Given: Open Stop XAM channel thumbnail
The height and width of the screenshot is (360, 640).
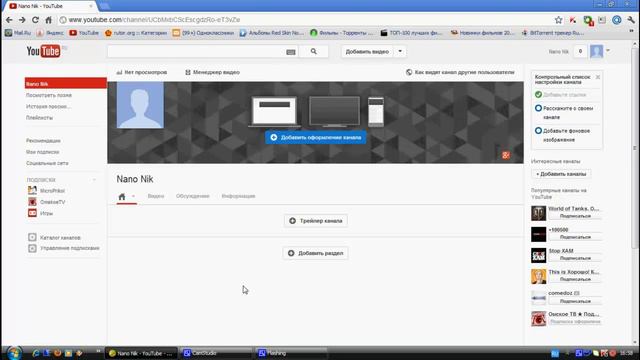Looking at the screenshot, I should point(538,256).
